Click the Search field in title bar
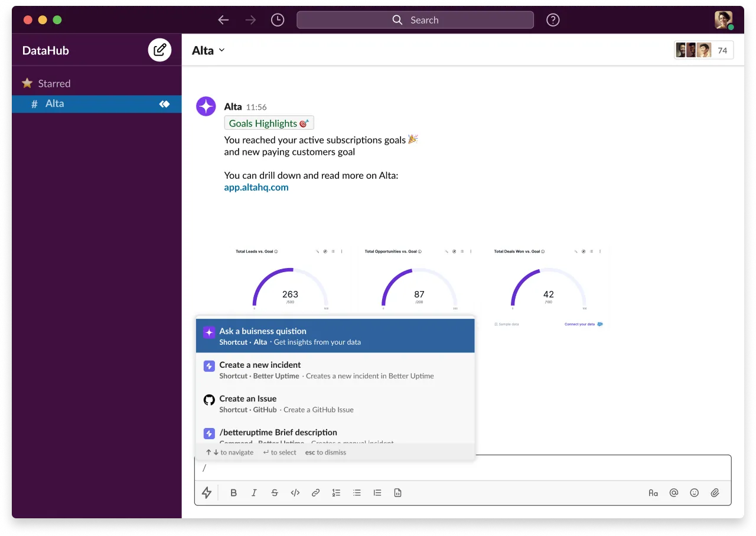Screen dimensions: 756x536 click(x=415, y=20)
